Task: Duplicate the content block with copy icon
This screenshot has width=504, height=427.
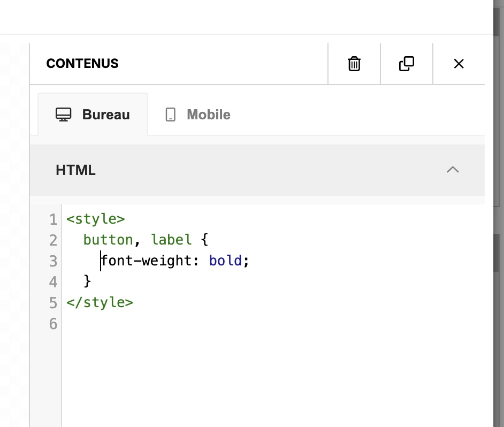Action: 407,64
